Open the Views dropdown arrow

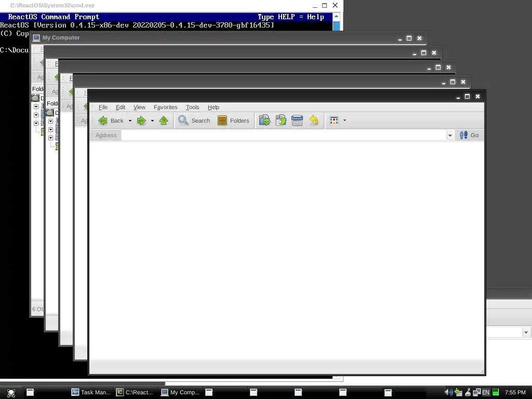coord(345,121)
